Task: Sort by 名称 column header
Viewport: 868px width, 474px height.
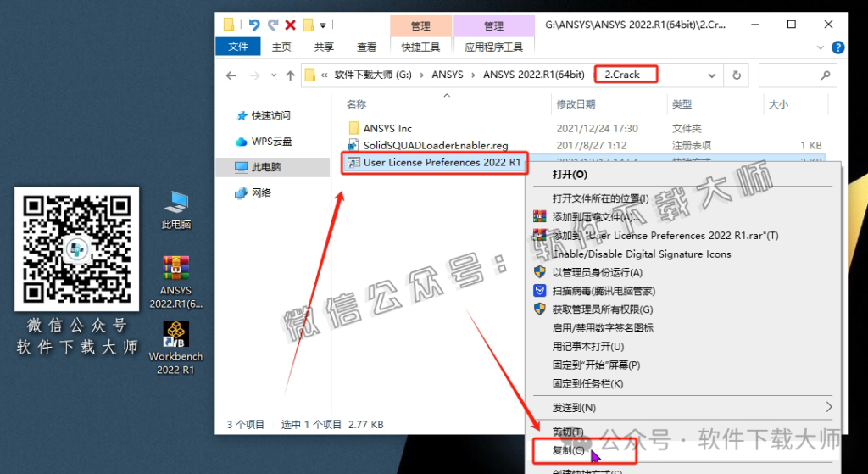Action: click(357, 104)
